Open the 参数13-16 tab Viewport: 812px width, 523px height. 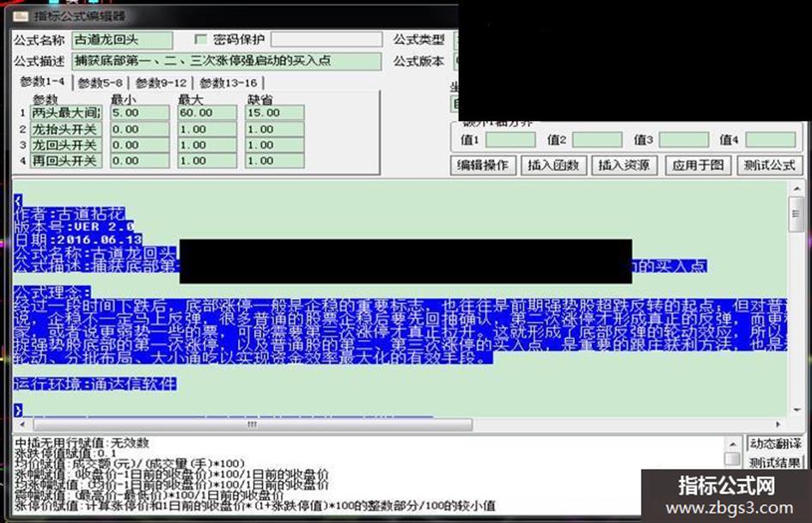point(229,82)
